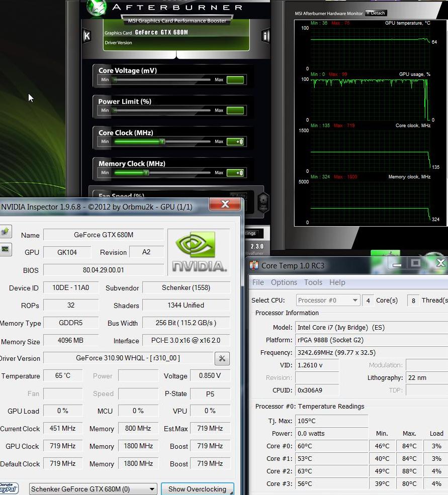This screenshot has width=448, height=495.
Task: Click the PayPal Donate icon
Action: pyautogui.click(x=9, y=488)
